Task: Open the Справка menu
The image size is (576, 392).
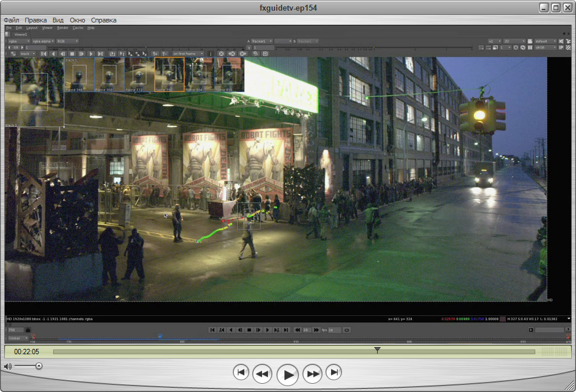Action: (x=104, y=20)
